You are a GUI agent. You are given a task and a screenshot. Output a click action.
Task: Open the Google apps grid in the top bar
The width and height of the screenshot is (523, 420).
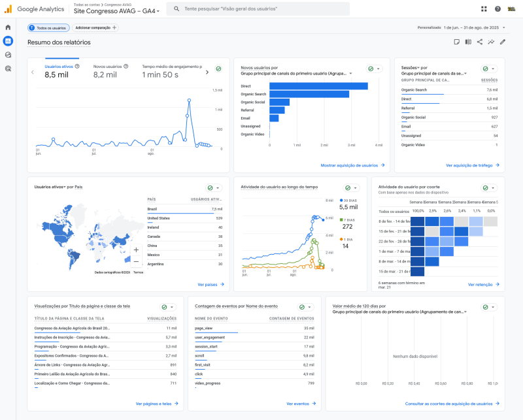tap(482, 9)
